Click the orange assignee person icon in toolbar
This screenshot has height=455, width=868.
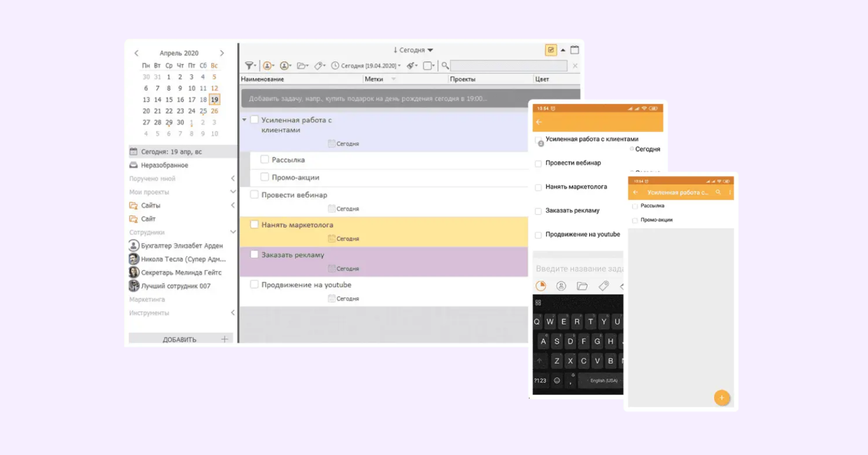267,66
